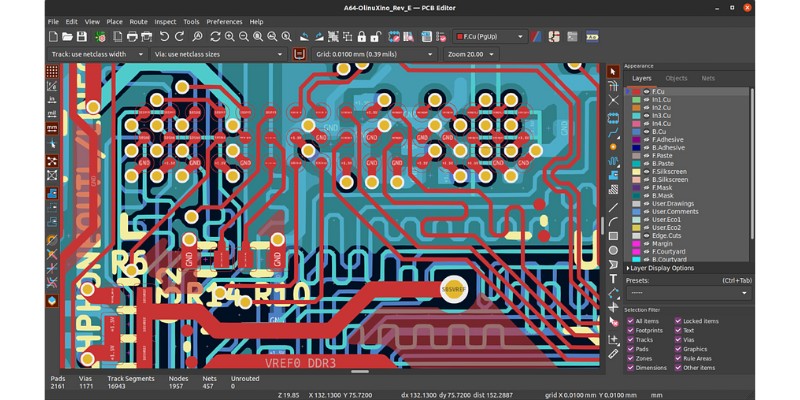Hide the B.Cu layer eye icon
800x400 pixels.
tap(646, 132)
